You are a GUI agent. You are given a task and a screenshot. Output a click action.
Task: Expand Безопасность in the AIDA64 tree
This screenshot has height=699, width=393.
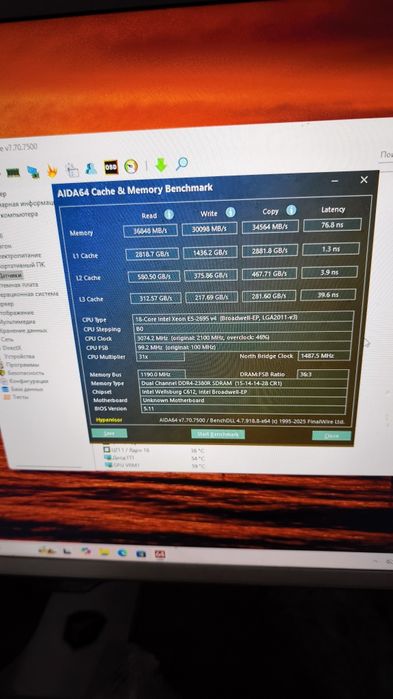point(25,373)
